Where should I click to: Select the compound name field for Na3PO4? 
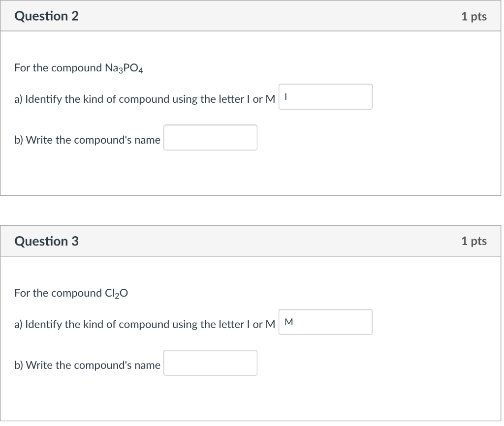pos(210,138)
